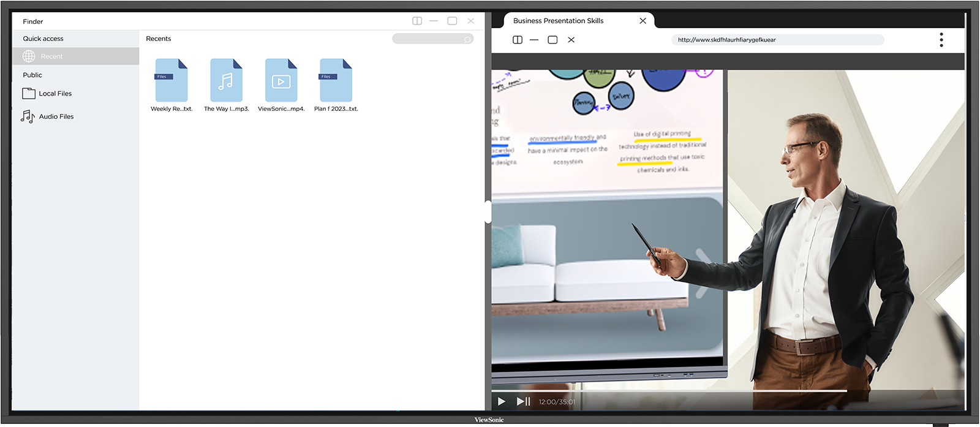Toggle split view icon in Finder title bar
The image size is (980, 427).
pyautogui.click(x=417, y=21)
